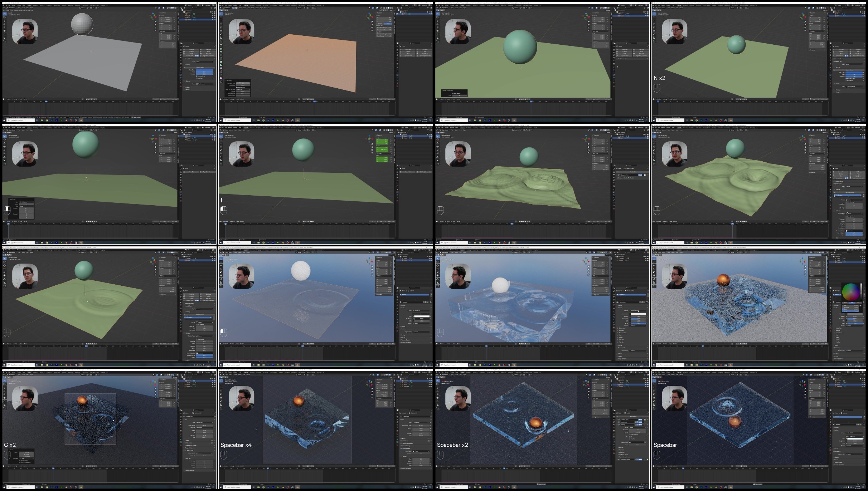In the 'N x2' frame, open the XYZ Euler dropdown
Image resolution: width=868 pixels, height=491 pixels.
(817, 31)
